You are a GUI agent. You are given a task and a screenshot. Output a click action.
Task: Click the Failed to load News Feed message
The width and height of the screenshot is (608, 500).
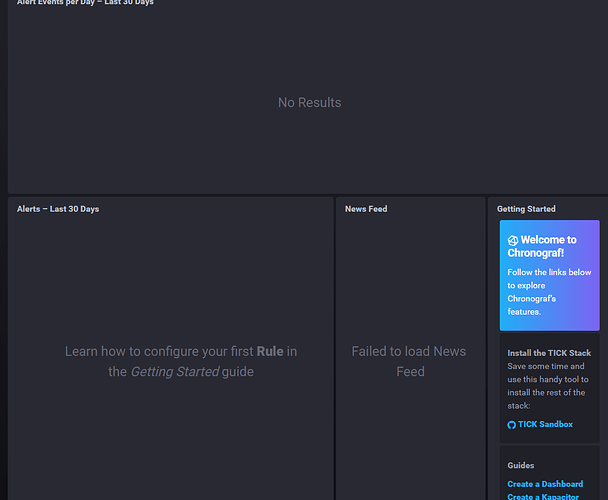pyautogui.click(x=409, y=361)
